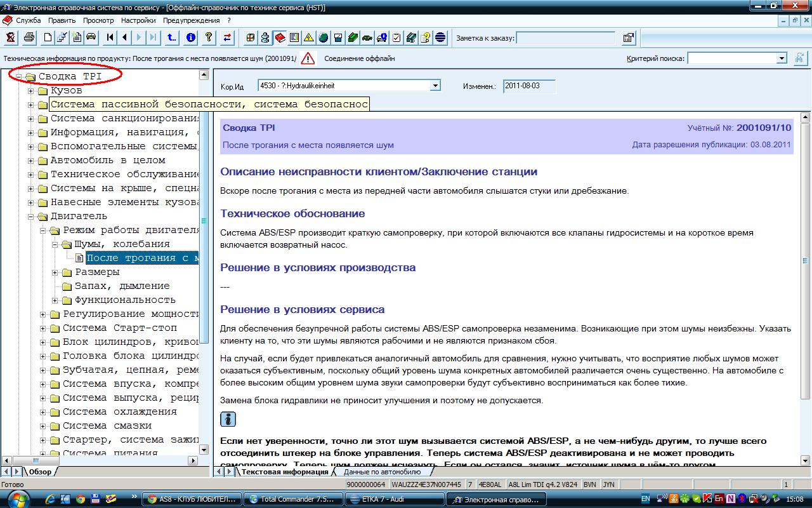This screenshot has height=508, width=812.
Task: Click the tree panel scroll up arrow
Action: coord(204,75)
